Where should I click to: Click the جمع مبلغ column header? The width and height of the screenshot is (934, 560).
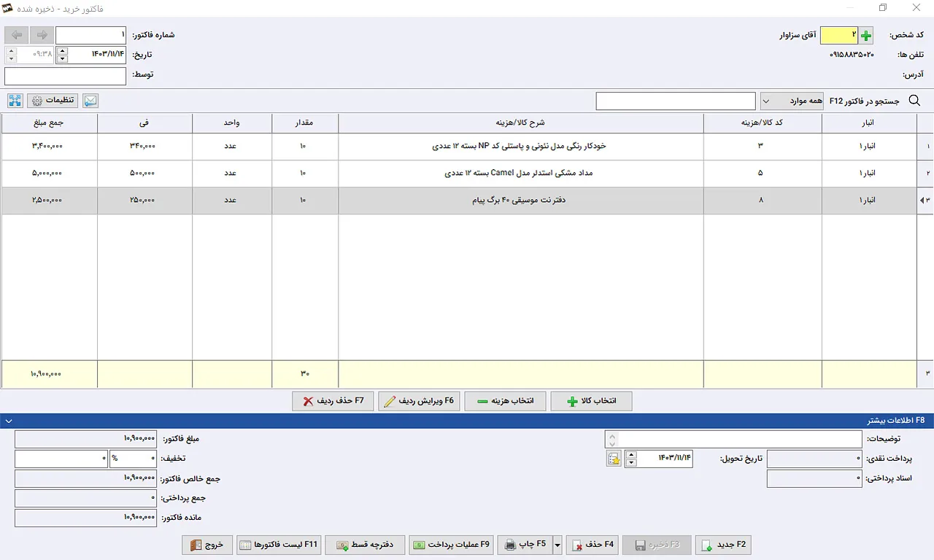[50, 123]
